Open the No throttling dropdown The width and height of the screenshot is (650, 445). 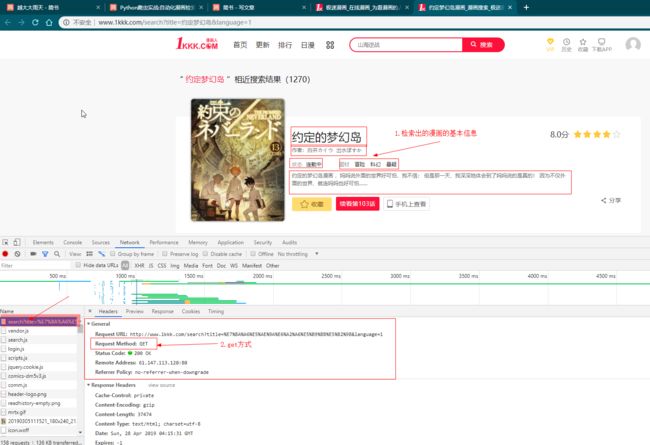(x=298, y=254)
